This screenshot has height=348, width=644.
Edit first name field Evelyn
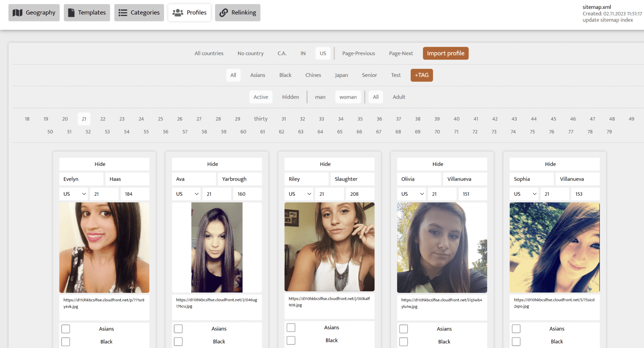81,179
